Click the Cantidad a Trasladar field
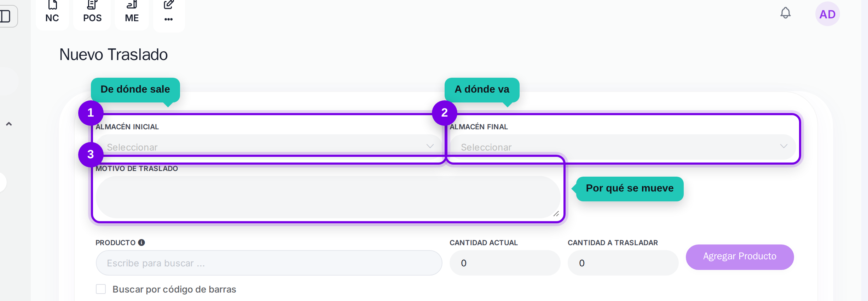Image resolution: width=868 pixels, height=301 pixels. 623,263
